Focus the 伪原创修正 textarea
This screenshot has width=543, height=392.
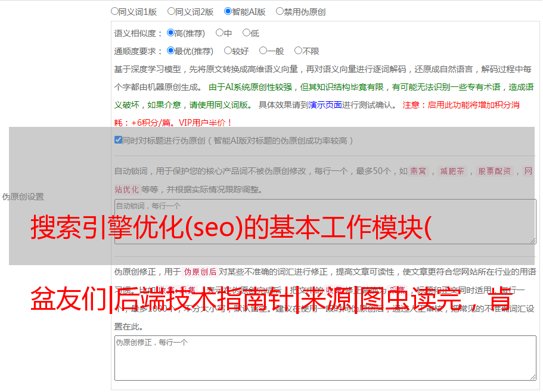coord(325,358)
